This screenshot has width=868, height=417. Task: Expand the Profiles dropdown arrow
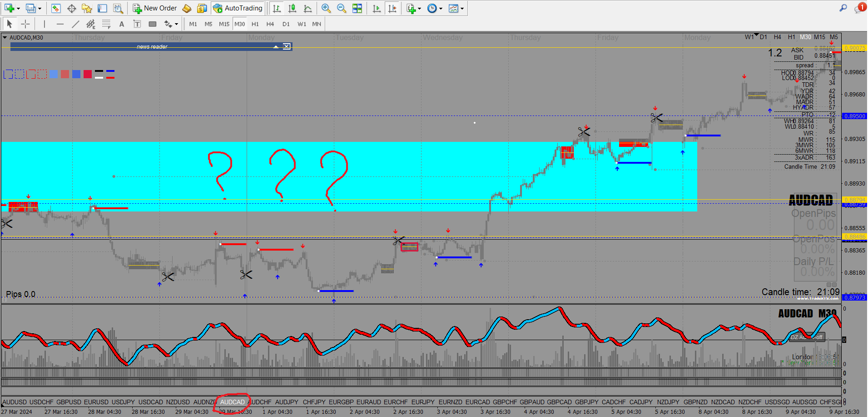click(x=40, y=8)
